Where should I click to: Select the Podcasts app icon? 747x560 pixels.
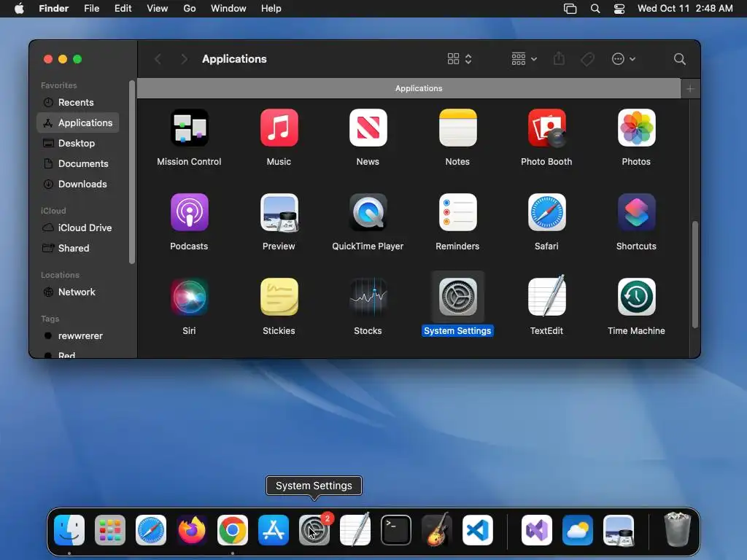tap(189, 212)
